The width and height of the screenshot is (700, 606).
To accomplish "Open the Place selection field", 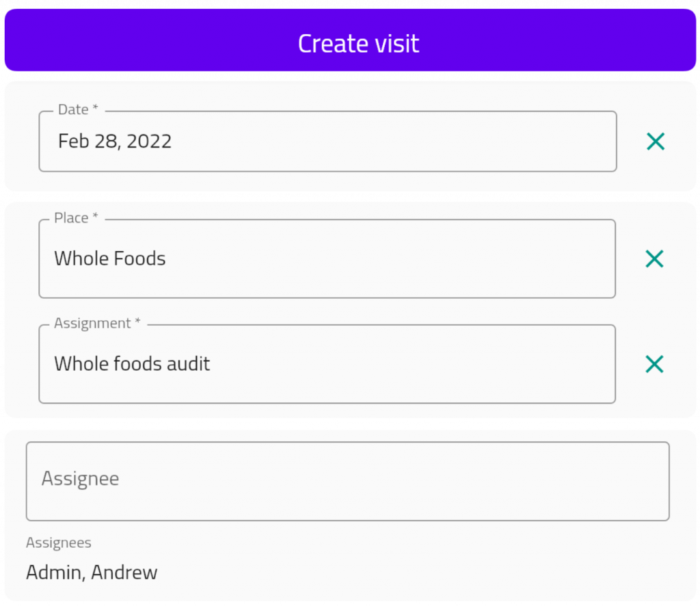I will coord(327,259).
